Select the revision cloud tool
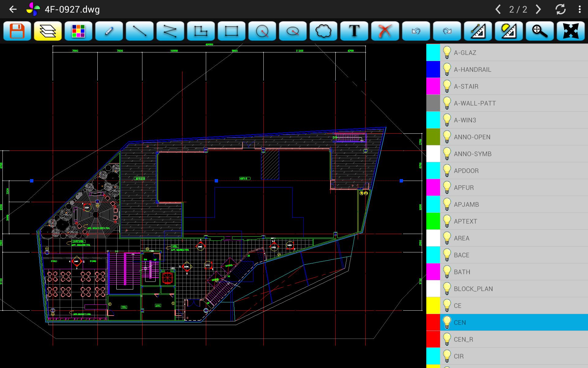 coord(323,31)
